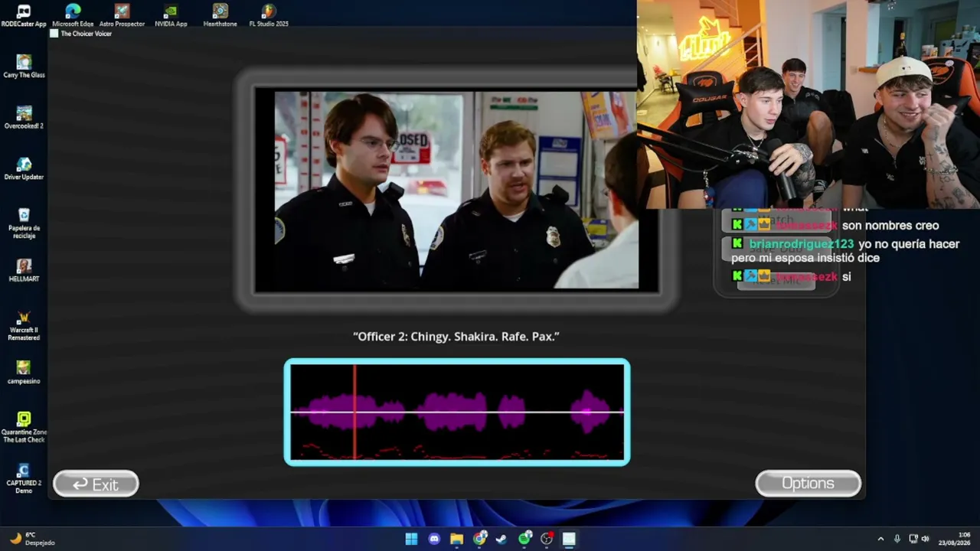The width and height of the screenshot is (980, 551).
Task: Switch to Spotify in the taskbar
Action: tap(524, 539)
